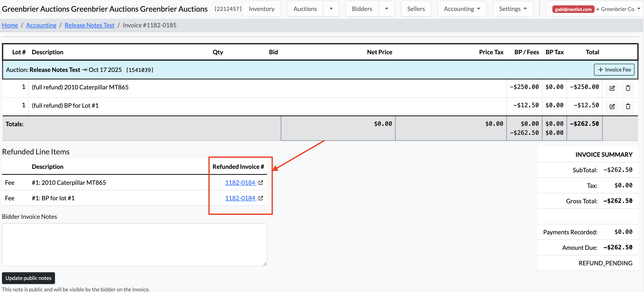Click the Home breadcrumb link

pyautogui.click(x=10, y=25)
